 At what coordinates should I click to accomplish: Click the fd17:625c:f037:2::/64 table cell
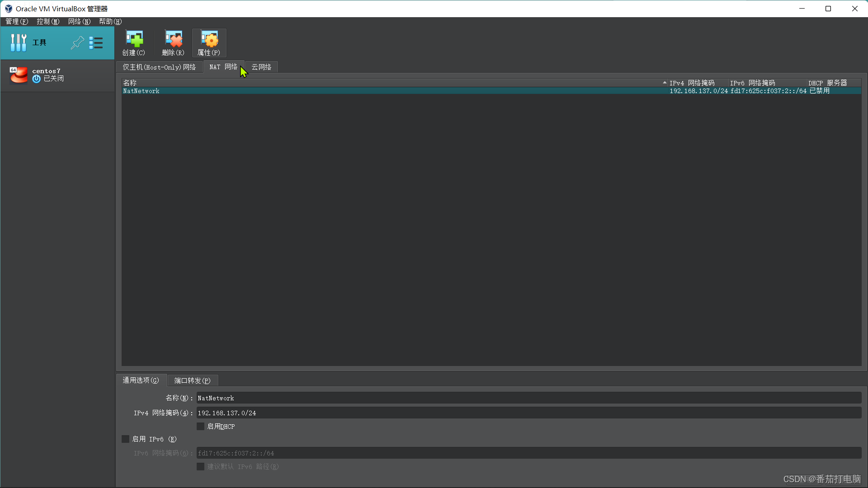[x=768, y=91]
